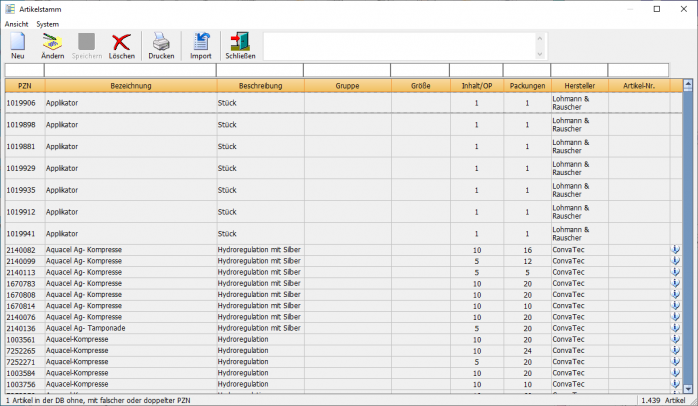Click info icon in row 2140076
This screenshot has height=406, width=698.
pos(675,317)
